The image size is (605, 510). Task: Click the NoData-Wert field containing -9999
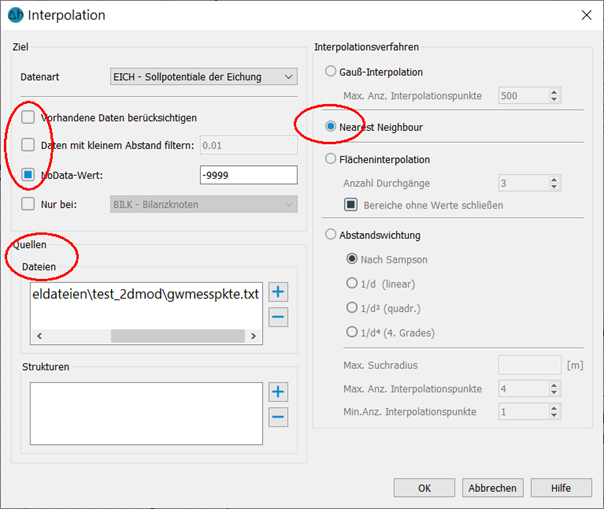247,176
